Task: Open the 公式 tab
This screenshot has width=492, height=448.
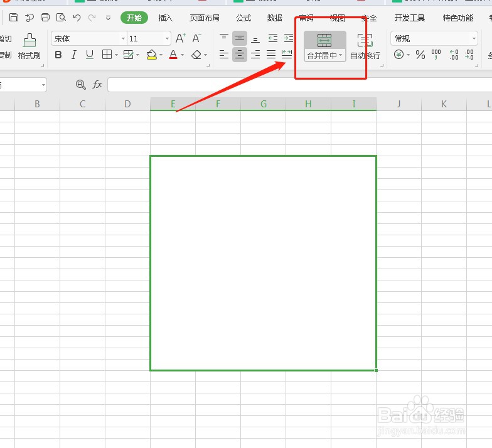Action: (243, 18)
